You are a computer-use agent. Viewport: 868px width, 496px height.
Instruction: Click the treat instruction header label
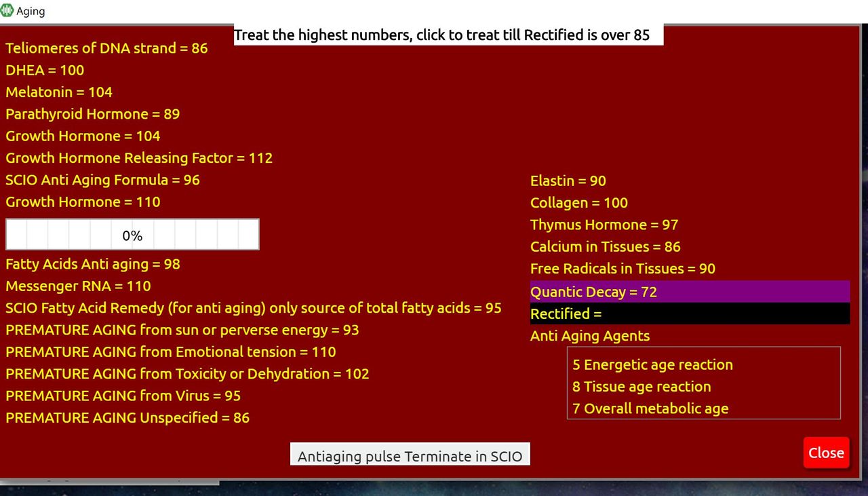pos(441,35)
